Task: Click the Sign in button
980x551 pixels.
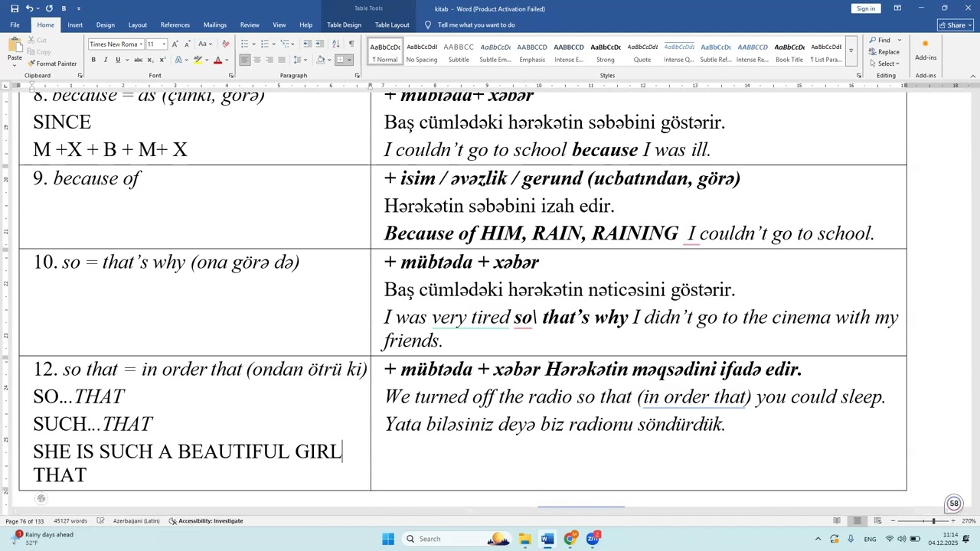Action: point(866,8)
